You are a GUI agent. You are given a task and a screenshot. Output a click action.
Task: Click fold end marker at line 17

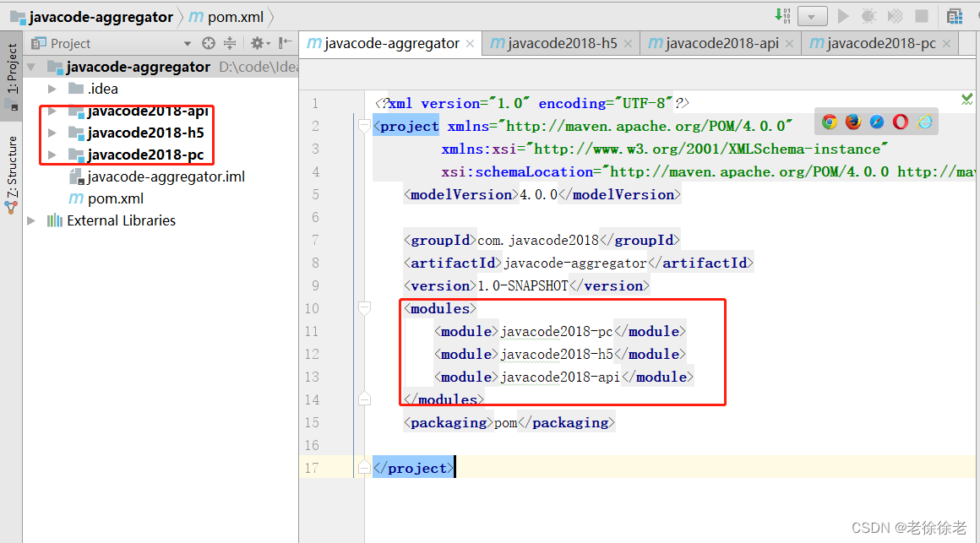click(364, 467)
